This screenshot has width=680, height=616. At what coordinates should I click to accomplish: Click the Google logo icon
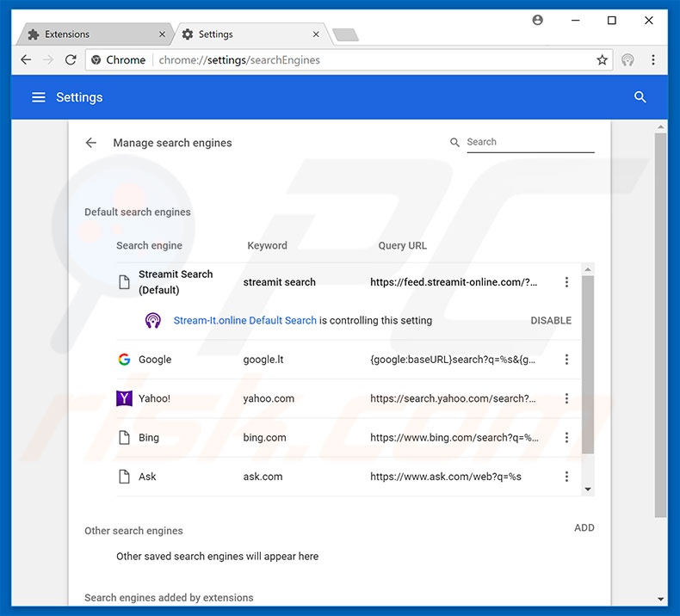(124, 360)
